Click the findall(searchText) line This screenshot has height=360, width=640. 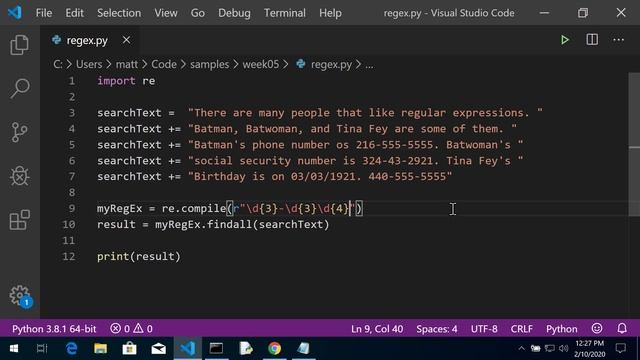pos(213,224)
